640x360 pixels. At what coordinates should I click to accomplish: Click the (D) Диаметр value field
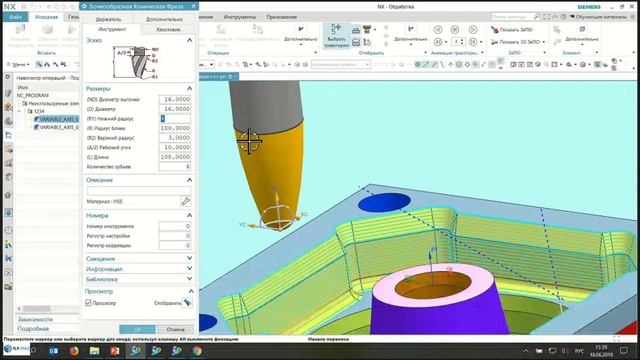tap(175, 109)
